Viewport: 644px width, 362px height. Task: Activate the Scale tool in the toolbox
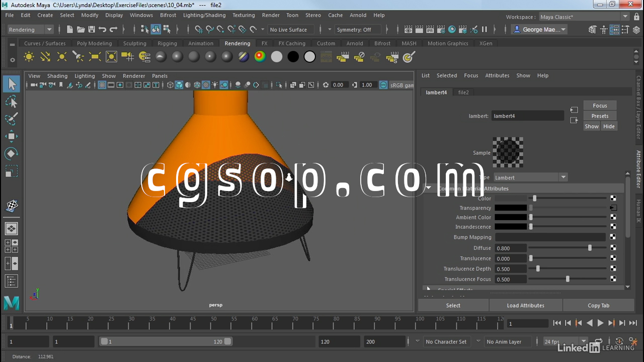click(x=12, y=171)
